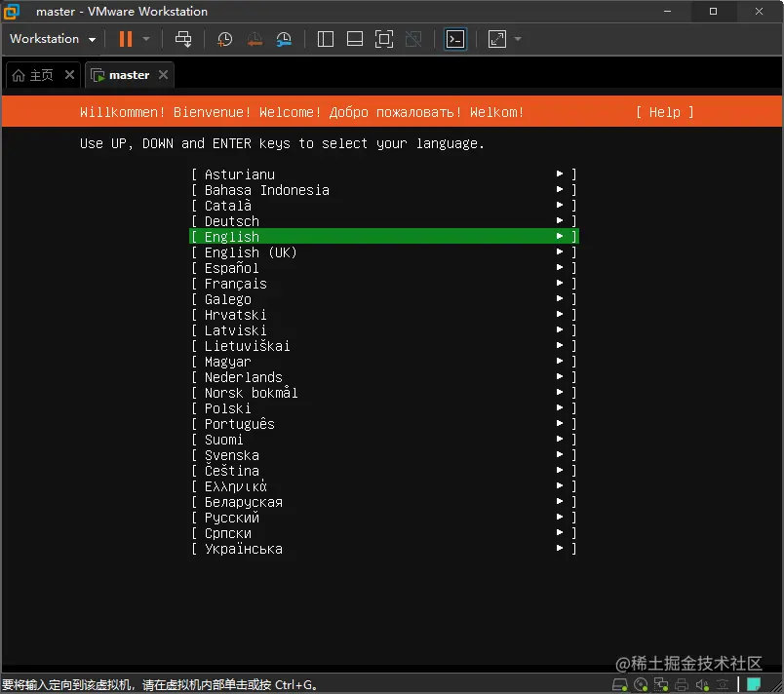Pause the virtual machine
The image size is (784, 694).
click(126, 39)
